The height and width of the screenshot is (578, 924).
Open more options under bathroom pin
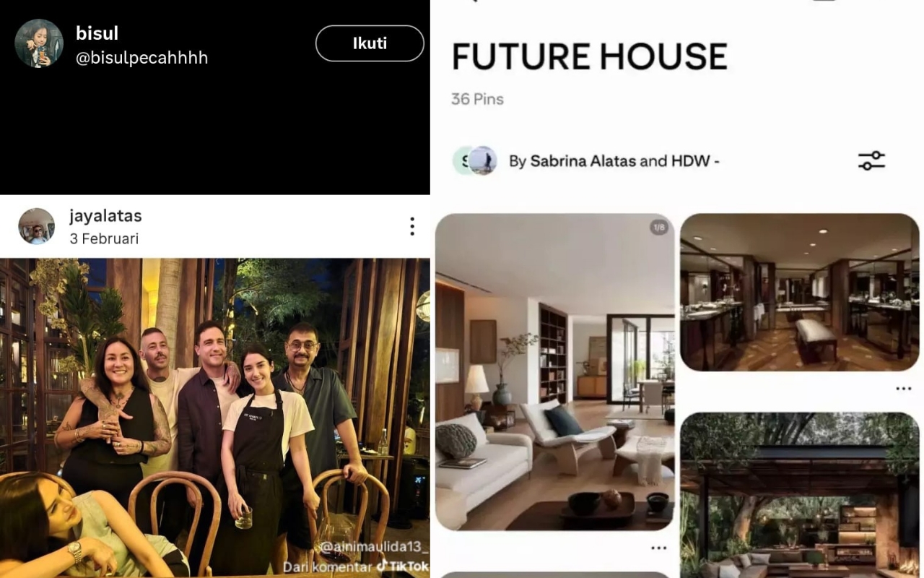click(x=903, y=389)
